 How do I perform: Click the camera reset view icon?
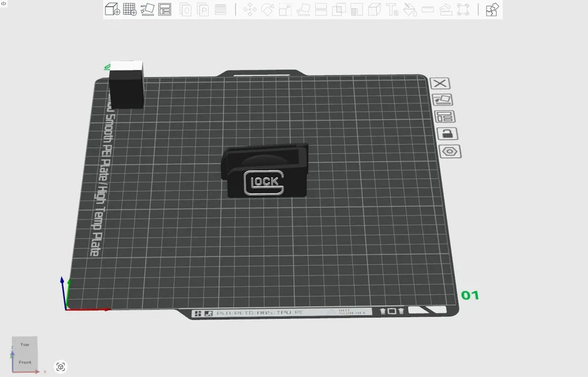point(61,366)
